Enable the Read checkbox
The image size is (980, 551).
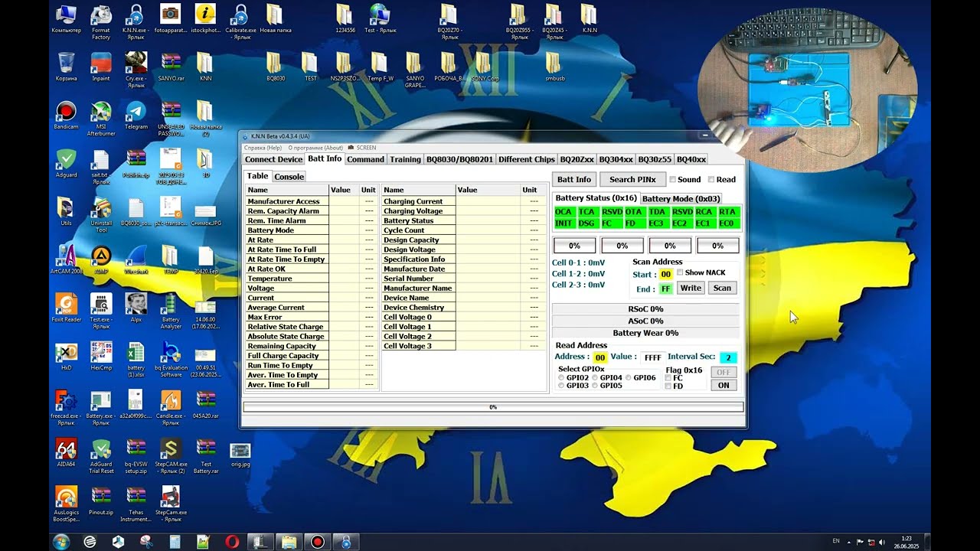[711, 180]
